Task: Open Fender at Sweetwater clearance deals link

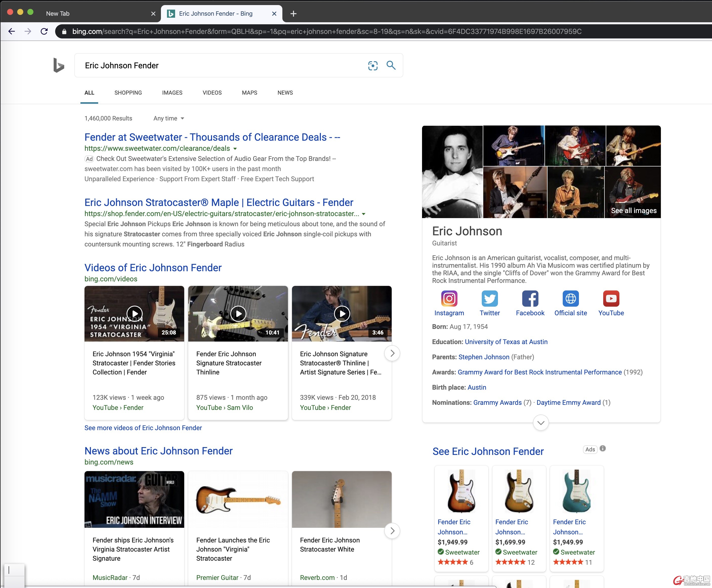Action: pyautogui.click(x=212, y=137)
